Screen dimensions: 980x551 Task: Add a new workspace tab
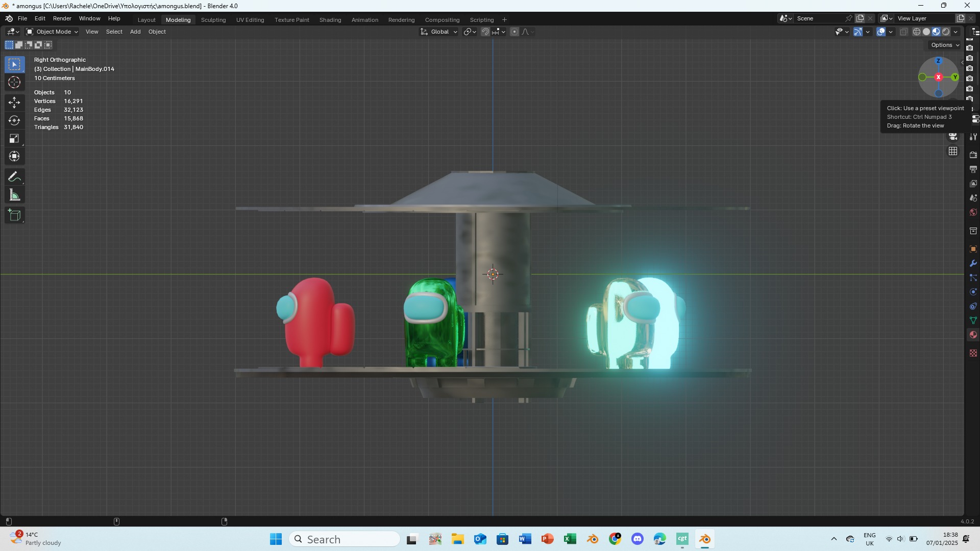point(504,20)
